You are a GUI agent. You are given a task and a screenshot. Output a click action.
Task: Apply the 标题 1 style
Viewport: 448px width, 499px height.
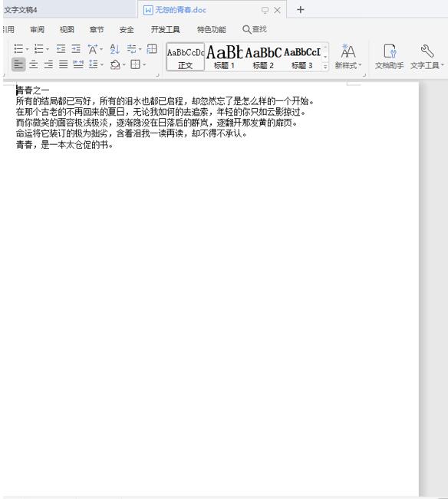pos(224,57)
